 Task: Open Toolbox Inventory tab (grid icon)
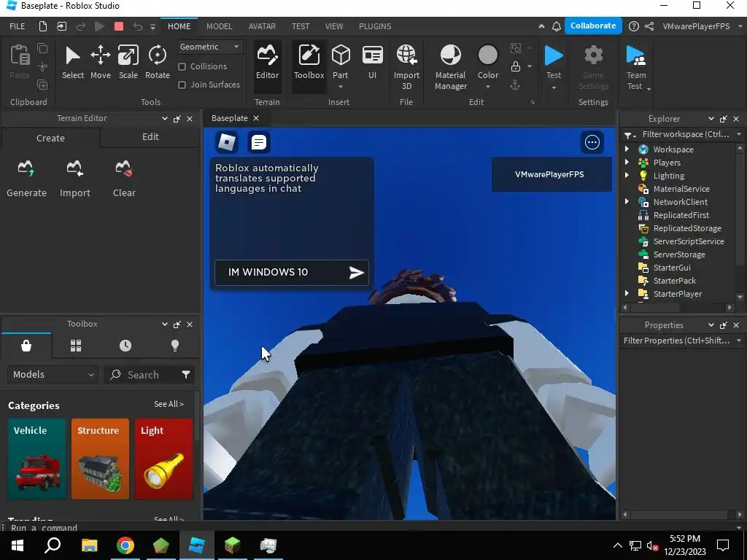click(76, 346)
